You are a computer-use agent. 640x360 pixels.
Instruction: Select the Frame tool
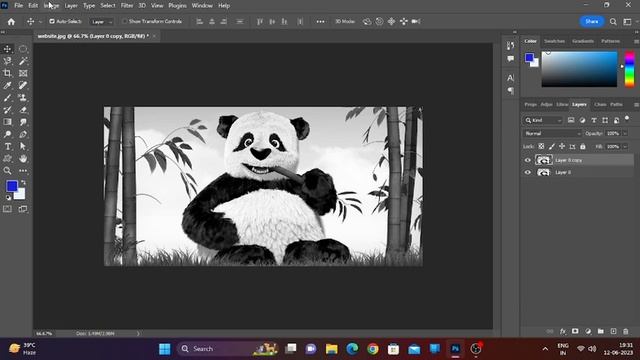tap(23, 73)
